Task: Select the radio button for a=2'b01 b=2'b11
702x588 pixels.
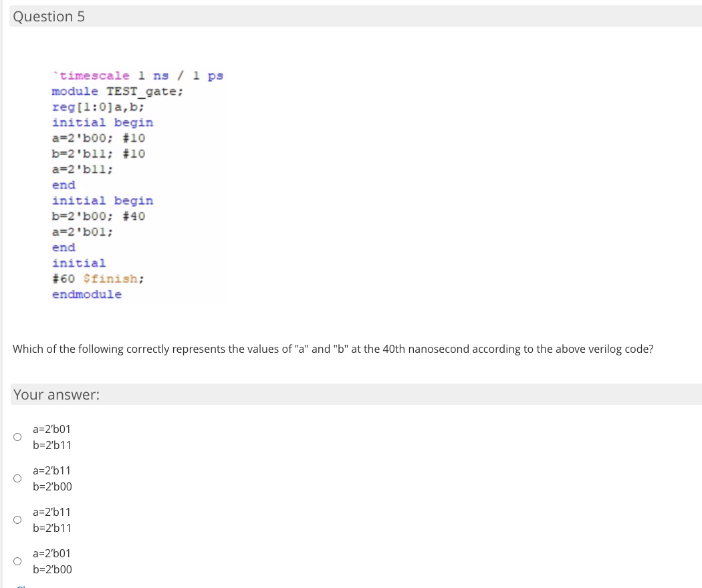Action: 17,436
